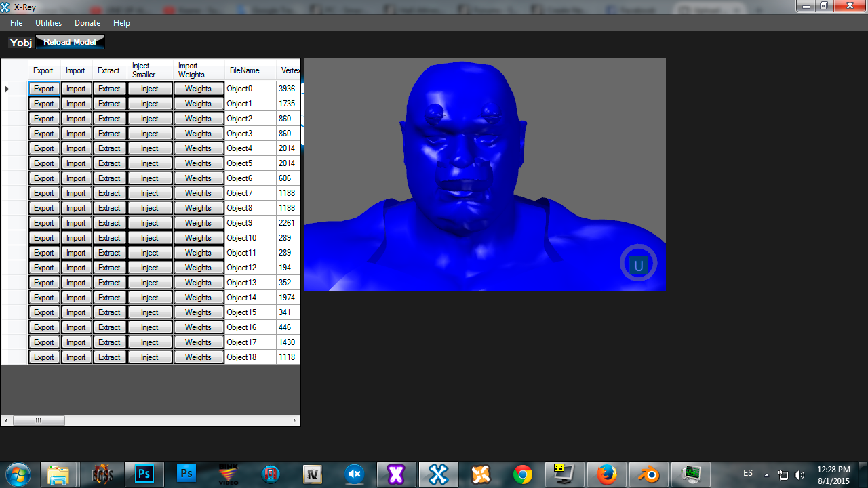Click Import for Object16
The height and width of the screenshot is (488, 868).
click(76, 327)
